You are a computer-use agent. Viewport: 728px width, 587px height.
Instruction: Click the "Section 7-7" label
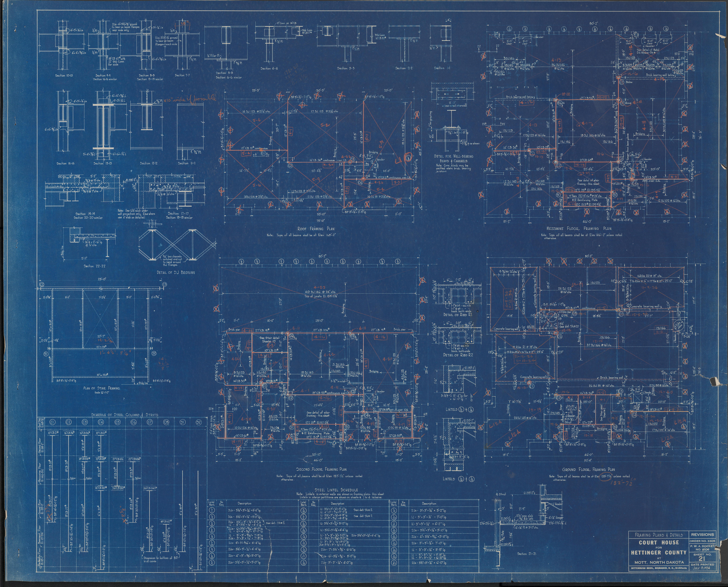[x=183, y=75]
